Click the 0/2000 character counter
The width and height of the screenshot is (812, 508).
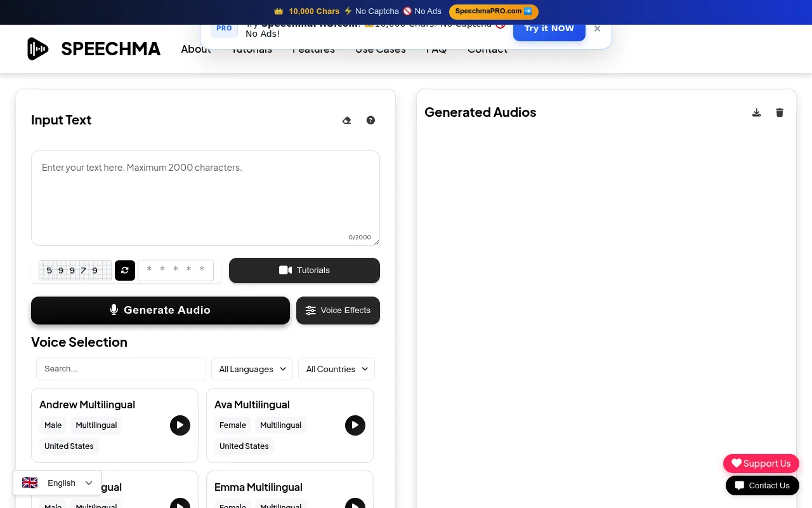(360, 237)
